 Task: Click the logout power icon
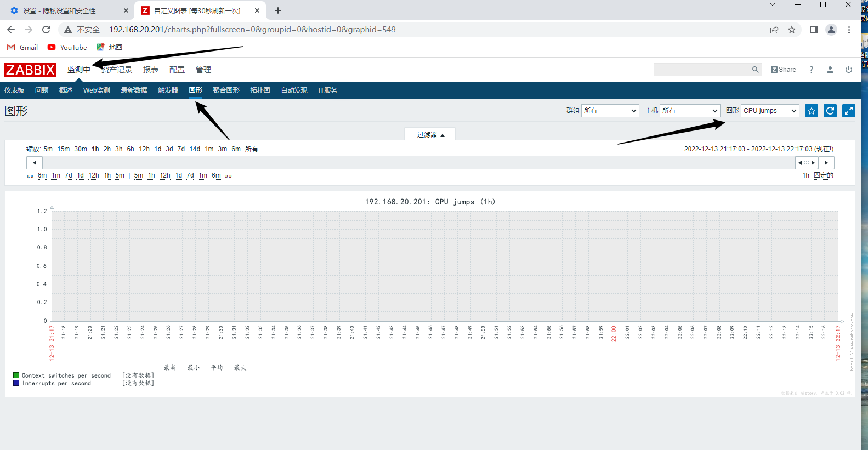point(848,70)
